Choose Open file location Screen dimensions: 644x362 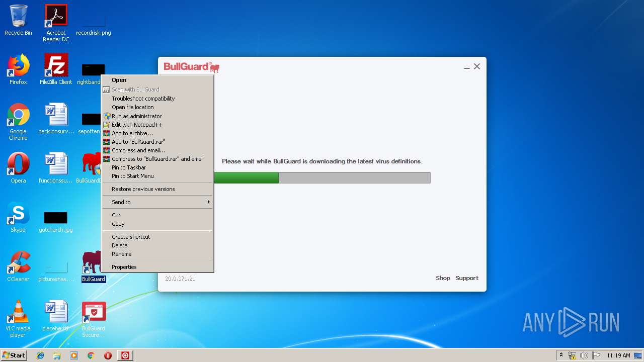tap(157, 107)
